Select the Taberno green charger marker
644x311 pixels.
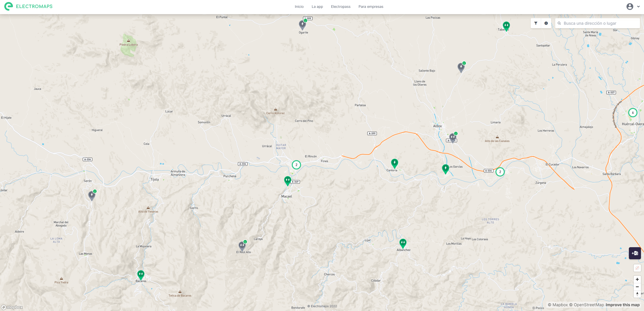[x=506, y=26]
